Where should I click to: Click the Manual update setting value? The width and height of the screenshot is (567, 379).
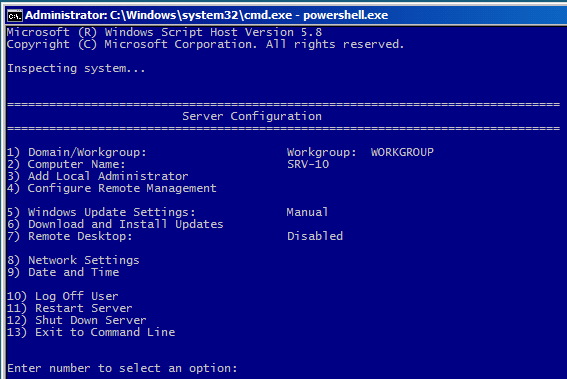point(307,212)
